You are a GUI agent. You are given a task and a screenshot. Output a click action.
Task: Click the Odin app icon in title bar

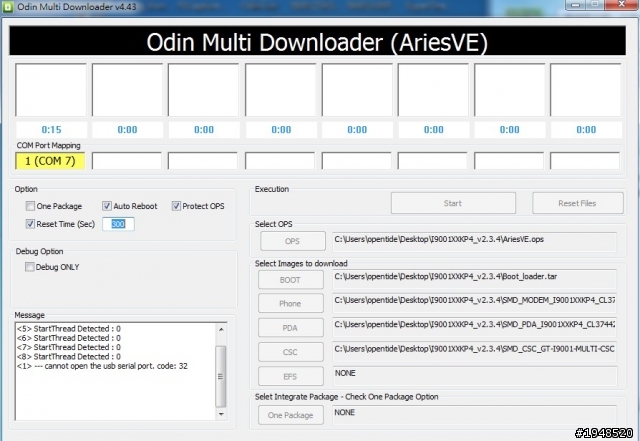pos(8,7)
